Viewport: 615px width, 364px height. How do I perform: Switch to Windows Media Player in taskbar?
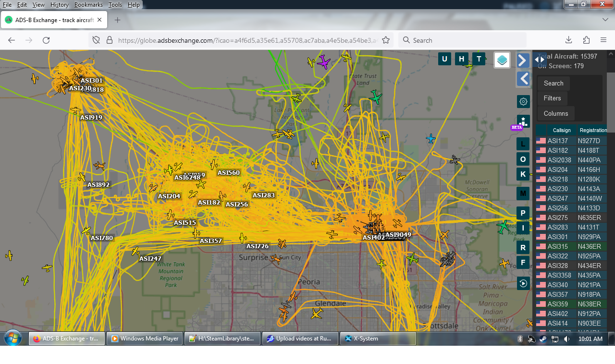coord(145,339)
